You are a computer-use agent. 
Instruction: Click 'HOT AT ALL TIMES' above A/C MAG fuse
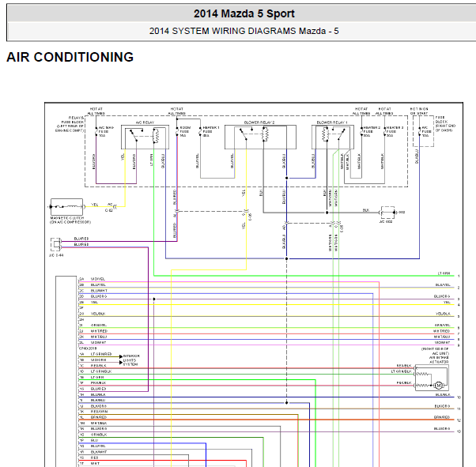pos(96,111)
